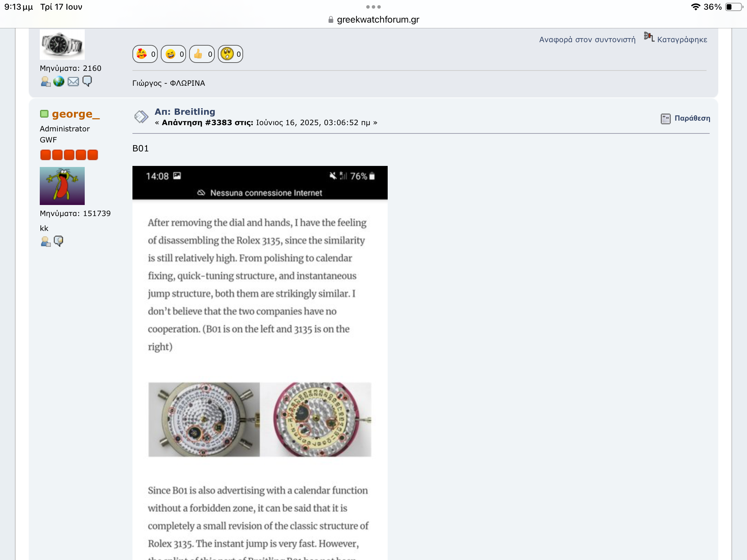747x560 pixels.
Task: Click the thumbs up reaction
Action: coord(199,54)
